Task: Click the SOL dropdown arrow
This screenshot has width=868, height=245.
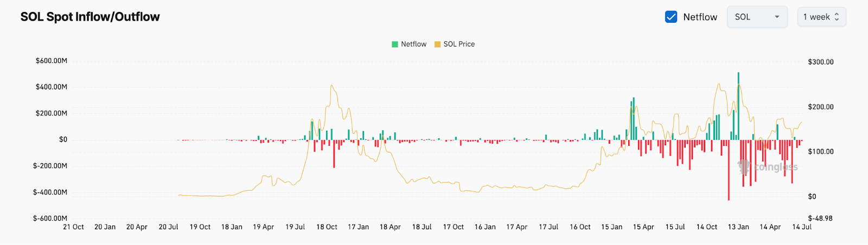Action: (x=777, y=17)
